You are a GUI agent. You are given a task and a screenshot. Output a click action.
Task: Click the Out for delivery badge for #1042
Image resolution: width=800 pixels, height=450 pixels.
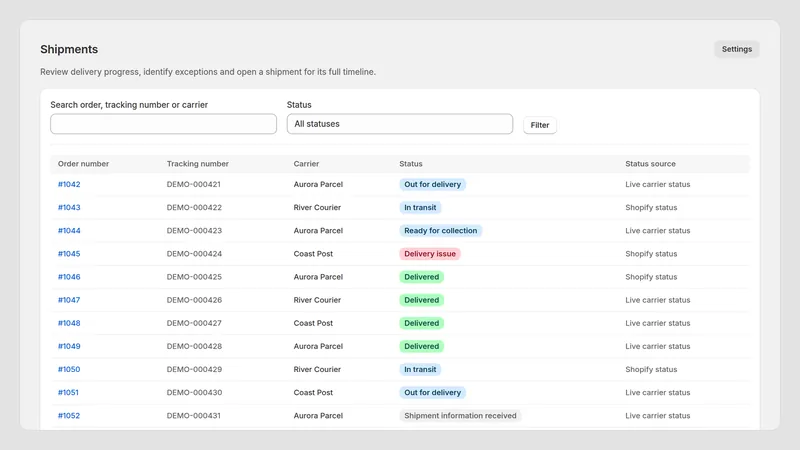click(433, 184)
